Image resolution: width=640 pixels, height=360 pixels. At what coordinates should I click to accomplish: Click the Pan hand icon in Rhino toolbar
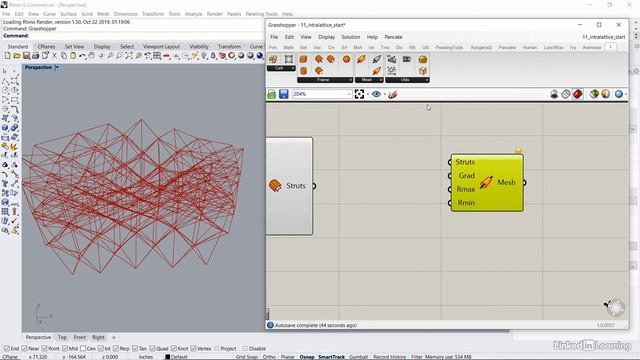pyautogui.click(x=92, y=56)
